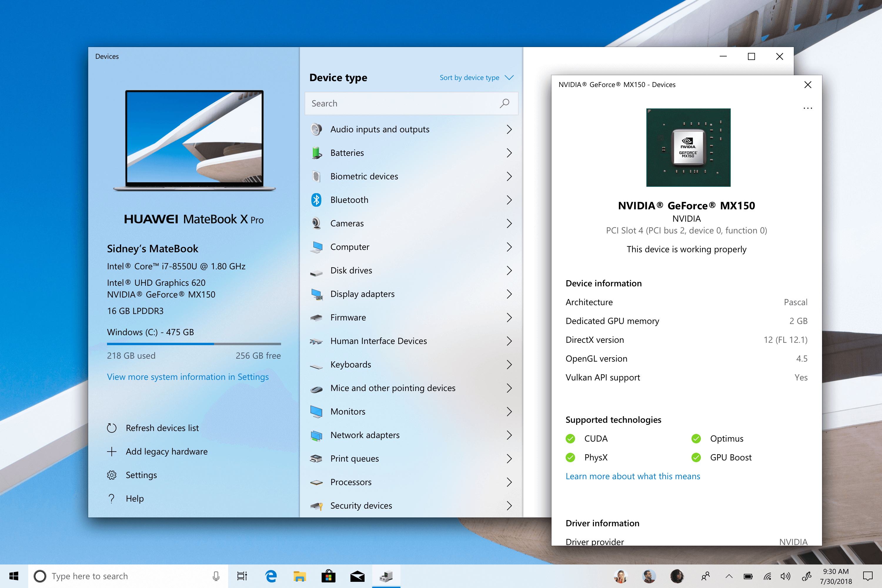
Task: Open the Sort by device type dropdown
Action: (476, 78)
